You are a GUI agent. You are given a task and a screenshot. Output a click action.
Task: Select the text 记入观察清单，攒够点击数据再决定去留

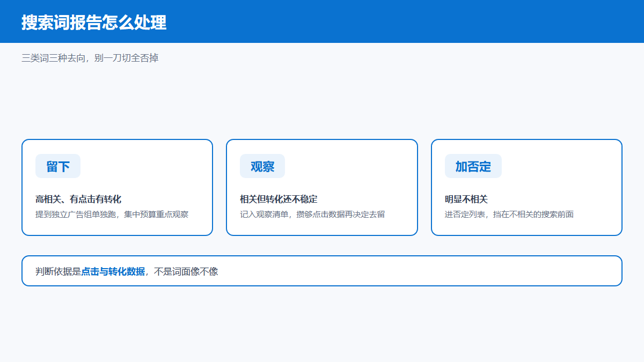[312, 215]
